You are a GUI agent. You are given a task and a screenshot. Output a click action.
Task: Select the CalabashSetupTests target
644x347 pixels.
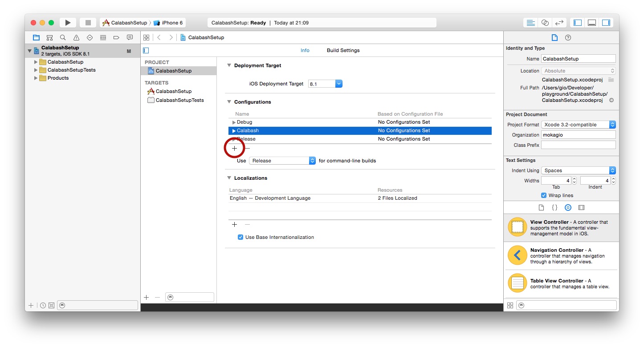179,100
